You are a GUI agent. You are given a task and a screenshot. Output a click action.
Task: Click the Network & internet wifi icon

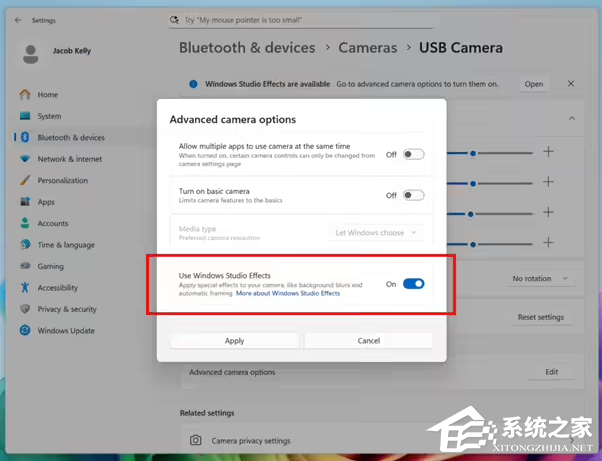(25, 159)
